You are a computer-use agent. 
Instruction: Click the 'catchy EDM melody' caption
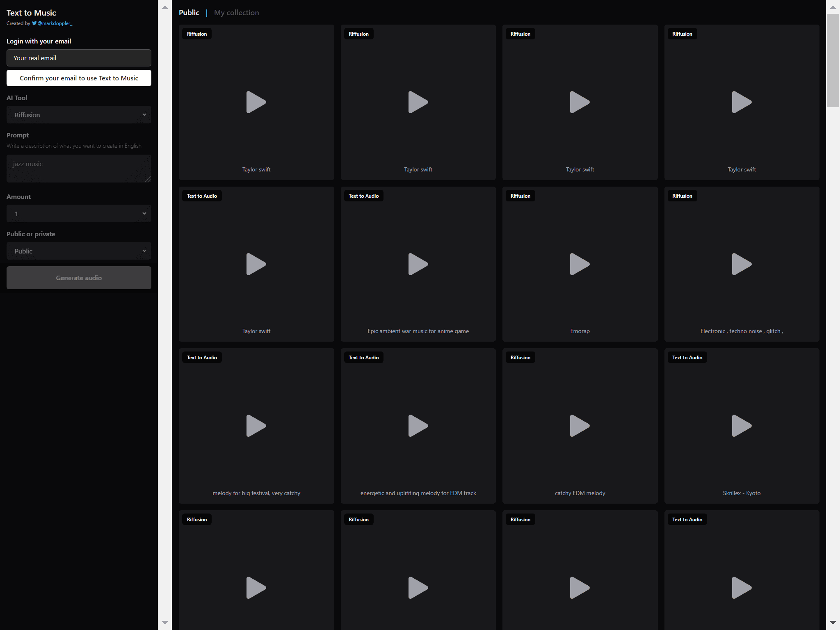point(580,493)
